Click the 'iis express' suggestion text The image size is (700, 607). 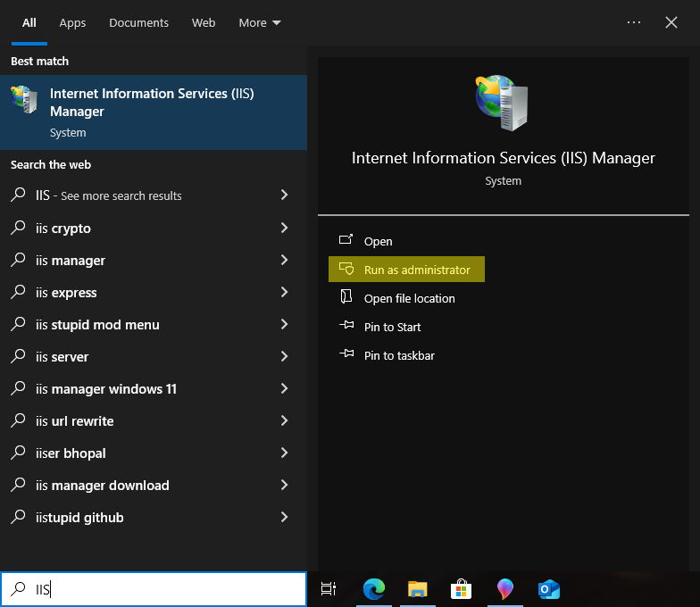(66, 293)
